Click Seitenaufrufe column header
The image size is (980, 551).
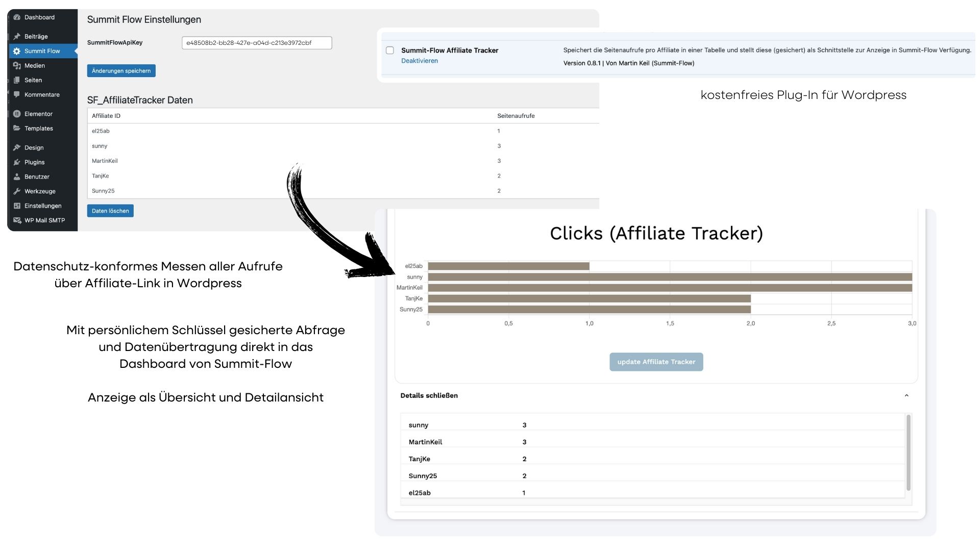[516, 116]
